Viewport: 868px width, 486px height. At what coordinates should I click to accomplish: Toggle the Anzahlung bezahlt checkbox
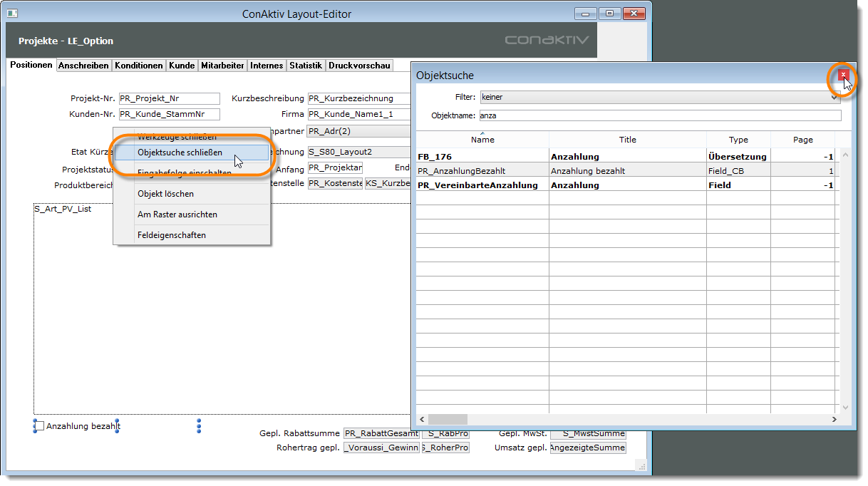click(40, 426)
